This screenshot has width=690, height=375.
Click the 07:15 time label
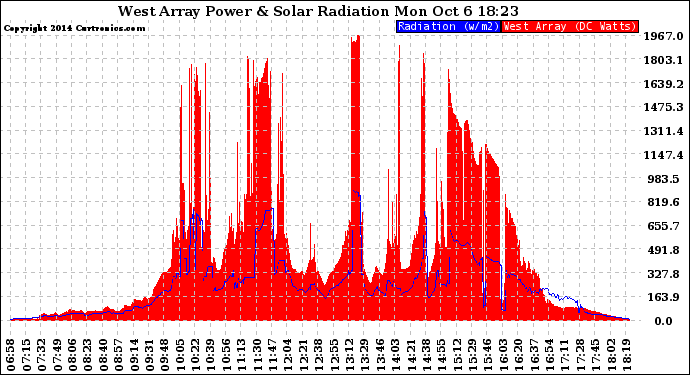tap(27, 355)
